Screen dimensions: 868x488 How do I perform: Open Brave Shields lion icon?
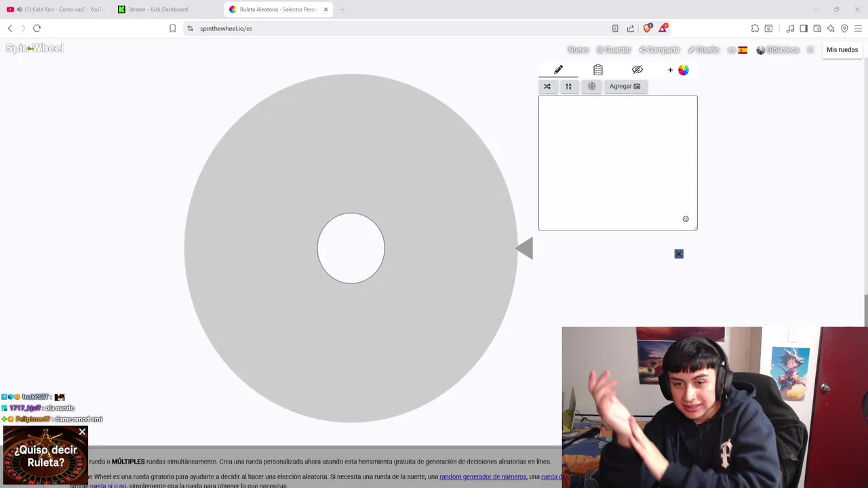[x=647, y=28]
